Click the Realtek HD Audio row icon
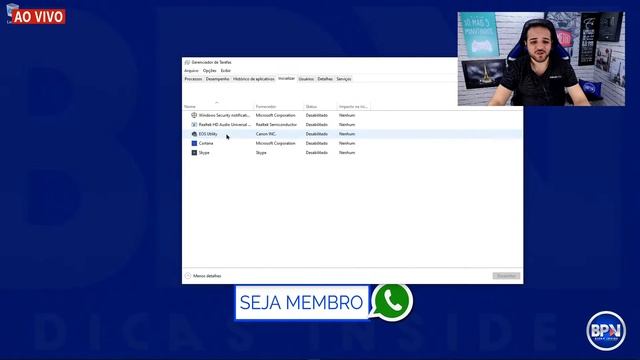 pyautogui.click(x=194, y=124)
